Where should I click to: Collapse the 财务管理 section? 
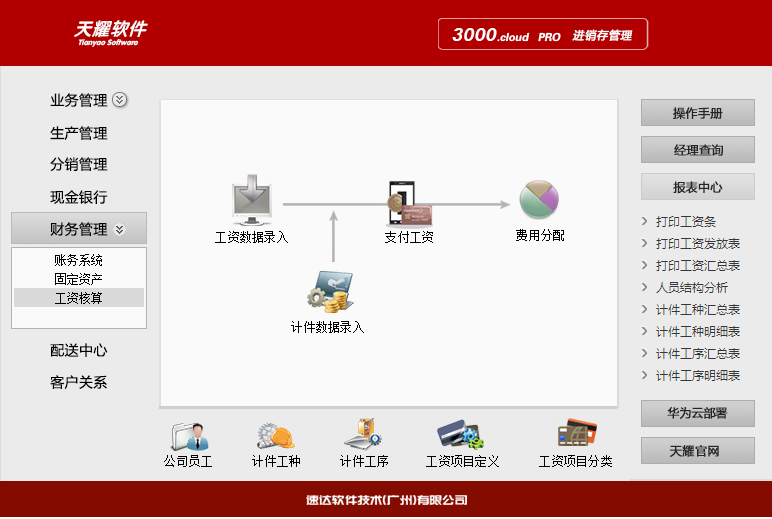[120, 229]
